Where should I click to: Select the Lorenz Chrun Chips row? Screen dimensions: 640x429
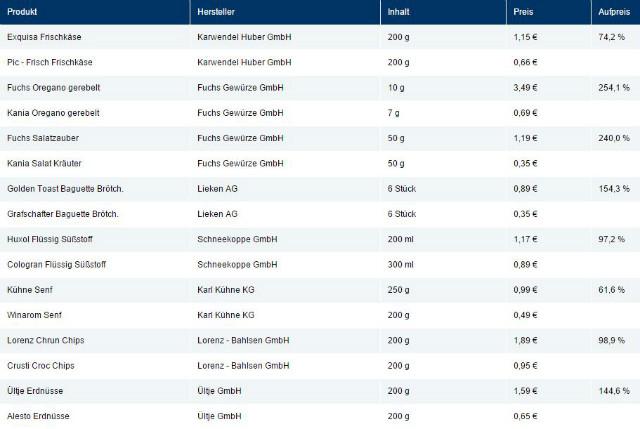coord(52,340)
